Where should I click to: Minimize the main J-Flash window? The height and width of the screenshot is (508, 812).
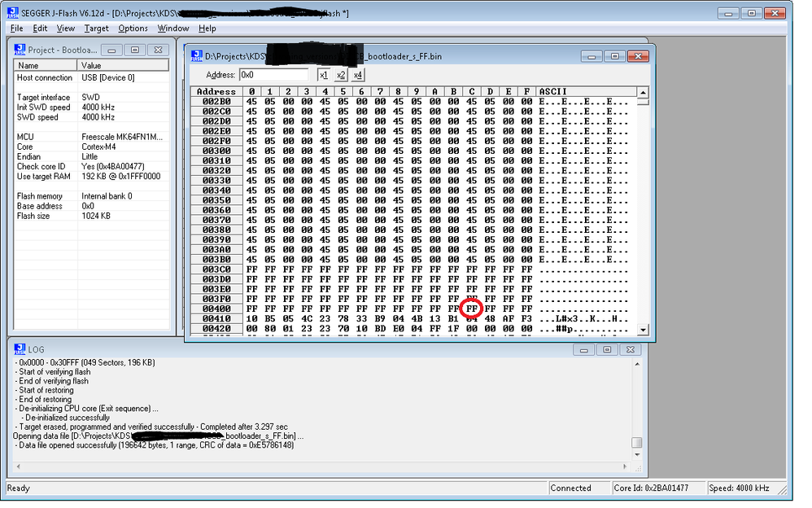pyautogui.click(x=727, y=13)
